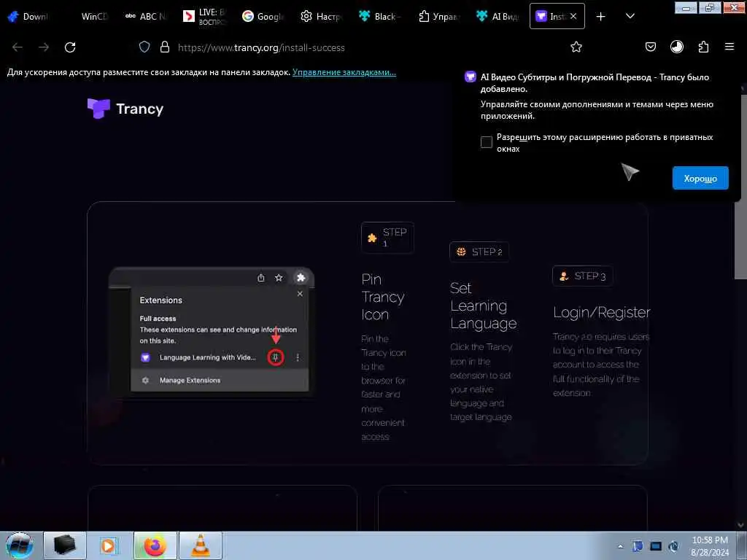Show hidden system tray icons arrow

click(x=620, y=547)
